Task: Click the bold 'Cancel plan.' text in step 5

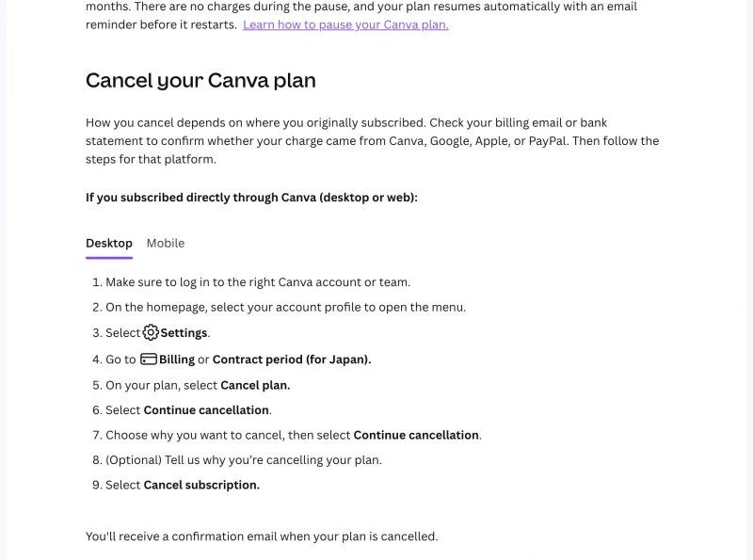Action: (x=255, y=385)
